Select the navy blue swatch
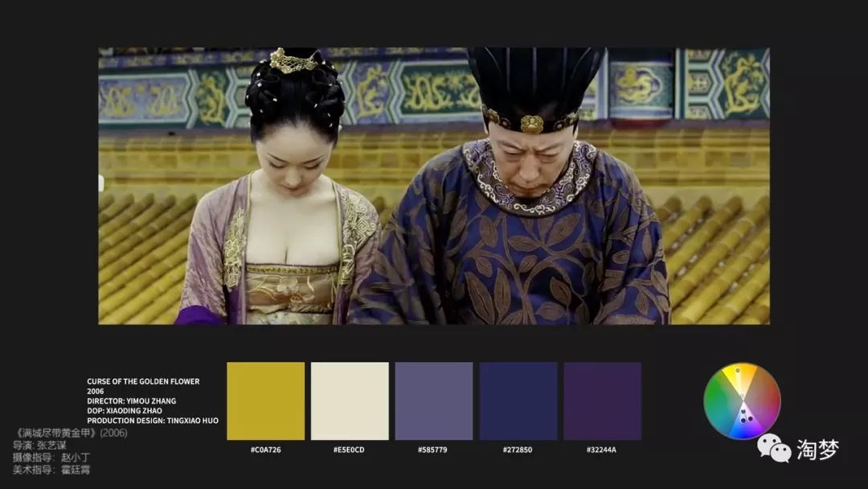The height and width of the screenshot is (489, 868). 518,401
